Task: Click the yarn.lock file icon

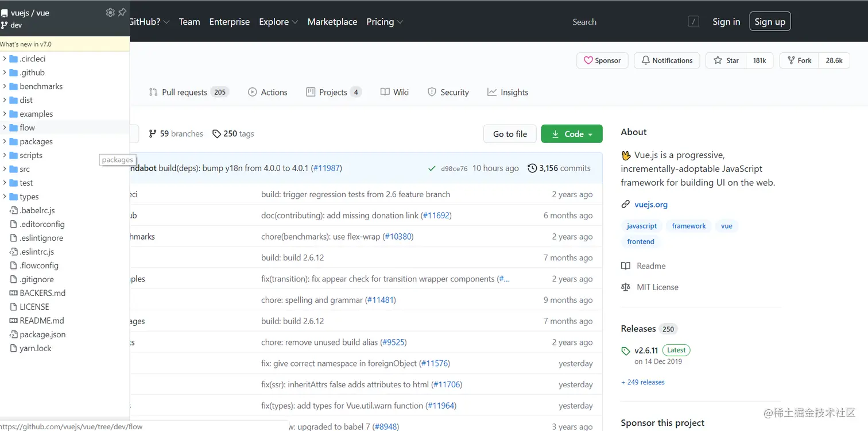Action: [14, 348]
